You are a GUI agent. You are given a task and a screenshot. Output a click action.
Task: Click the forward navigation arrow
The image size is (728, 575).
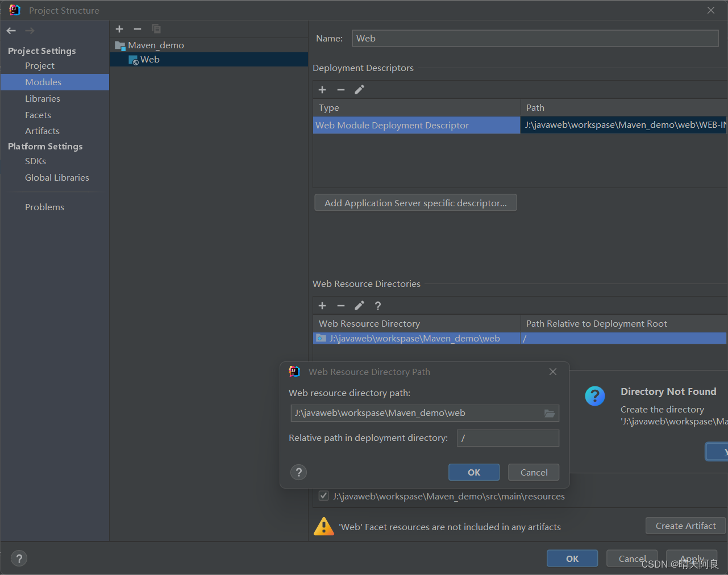pos(30,31)
